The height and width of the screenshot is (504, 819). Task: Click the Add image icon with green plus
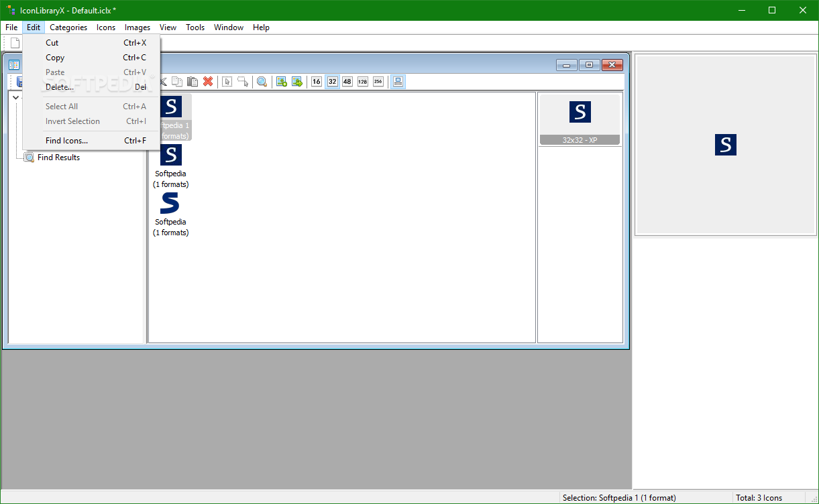[282, 82]
